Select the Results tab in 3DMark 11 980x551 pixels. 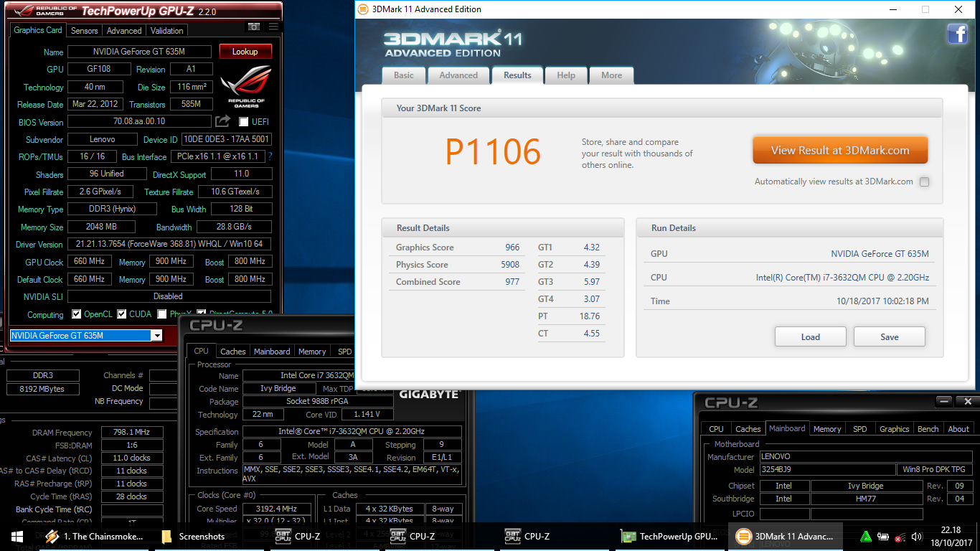click(517, 75)
